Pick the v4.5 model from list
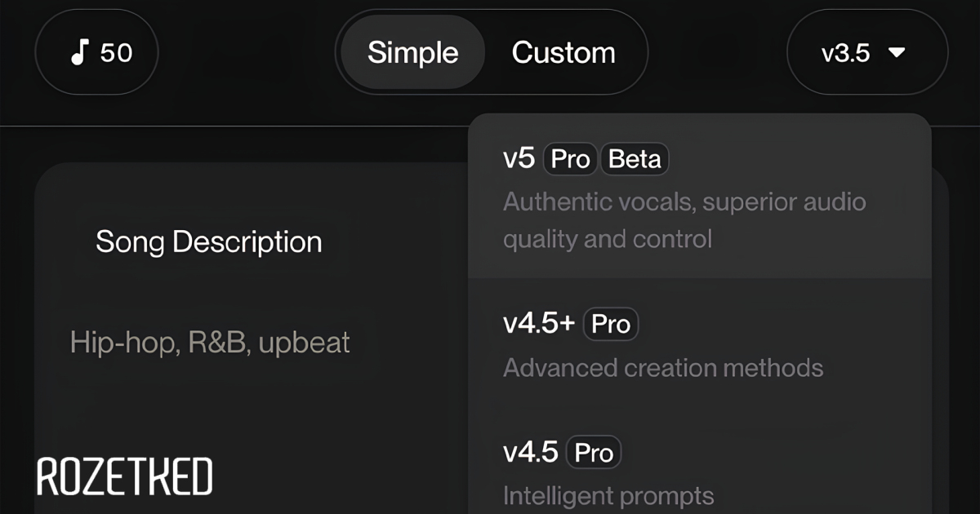The width and height of the screenshot is (980, 514). tap(531, 453)
